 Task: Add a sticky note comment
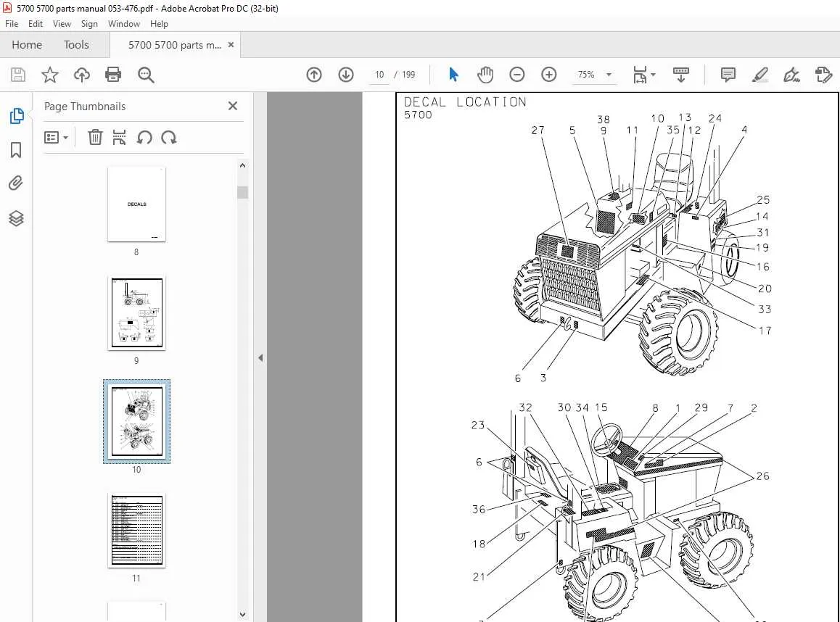(x=728, y=75)
